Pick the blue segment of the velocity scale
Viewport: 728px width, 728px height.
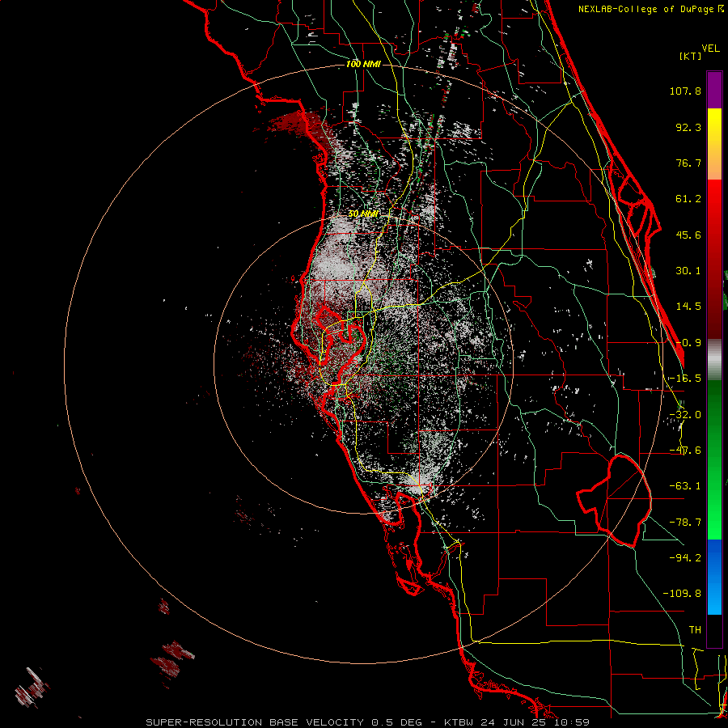pos(714,577)
